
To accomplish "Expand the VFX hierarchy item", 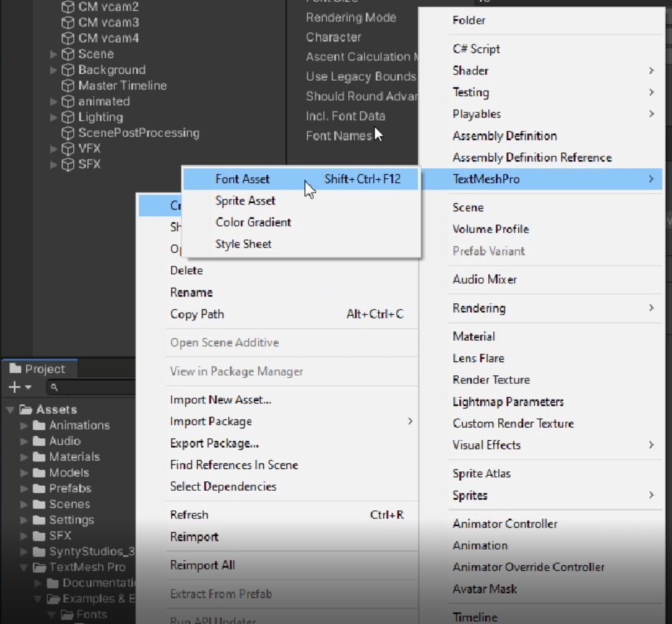I will click(54, 149).
